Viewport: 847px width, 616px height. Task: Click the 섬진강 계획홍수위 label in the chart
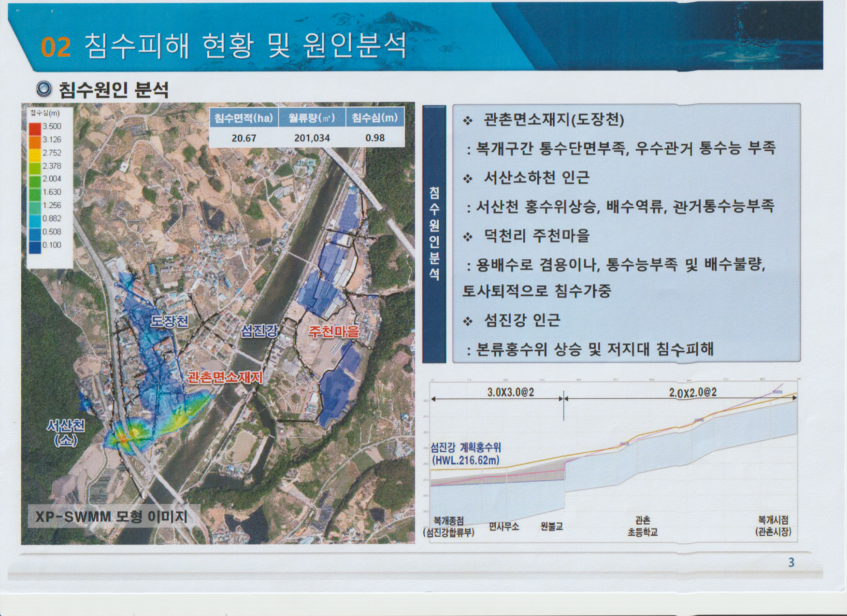(466, 448)
